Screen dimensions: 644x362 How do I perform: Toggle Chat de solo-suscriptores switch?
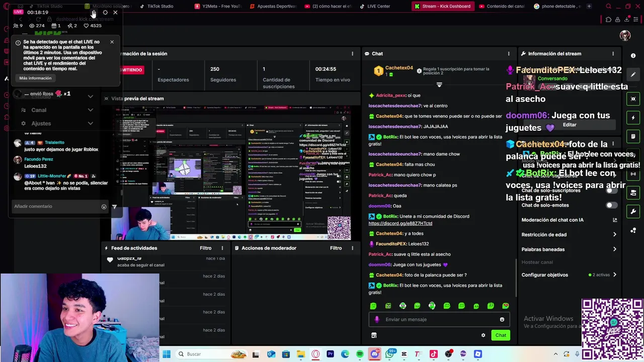(x=611, y=191)
